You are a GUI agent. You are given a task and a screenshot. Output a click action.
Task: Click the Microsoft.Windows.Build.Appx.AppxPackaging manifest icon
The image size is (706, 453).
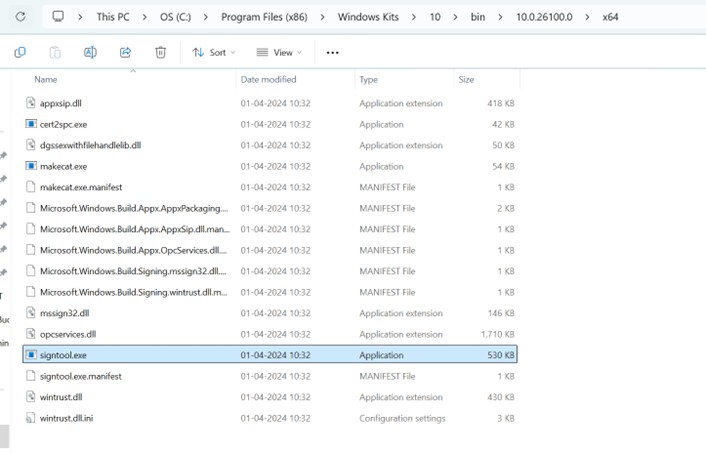31,208
